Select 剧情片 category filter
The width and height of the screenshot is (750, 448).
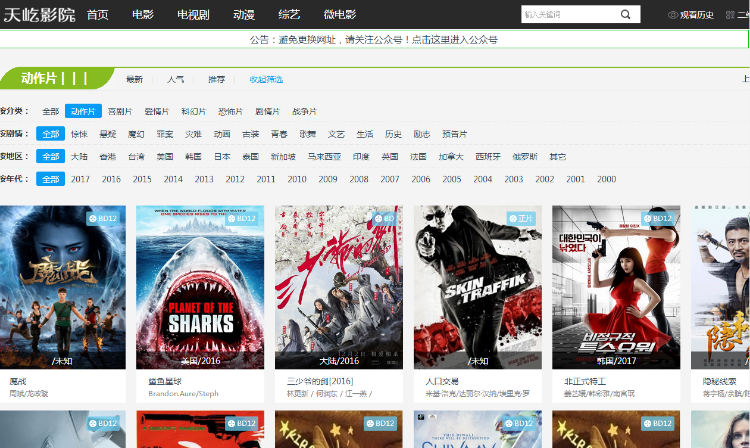tap(267, 111)
